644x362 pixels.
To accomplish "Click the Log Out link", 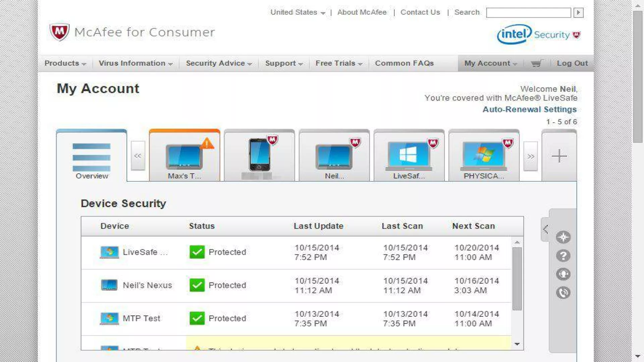I will coord(572,63).
